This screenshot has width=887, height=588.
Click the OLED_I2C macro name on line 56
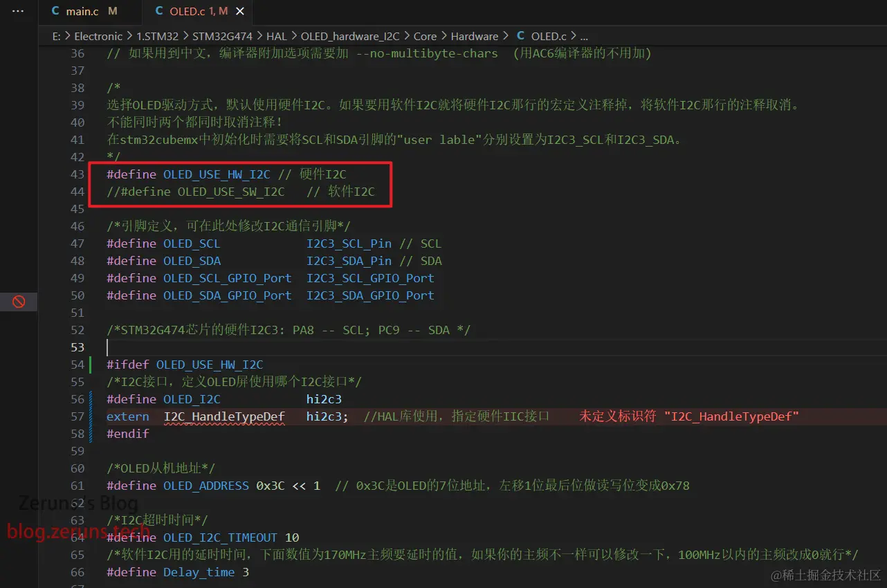tap(192, 399)
